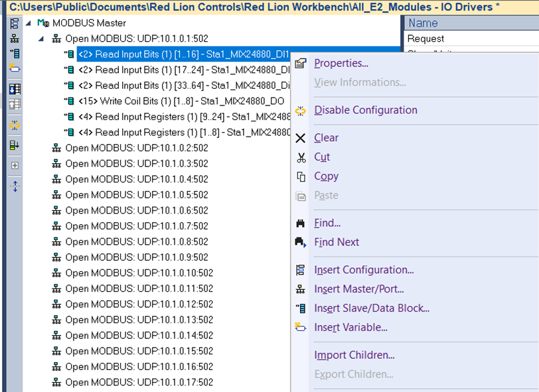Click the colored bars with down arrow icon
Viewport: 539px width, 392px height.
click(x=15, y=145)
